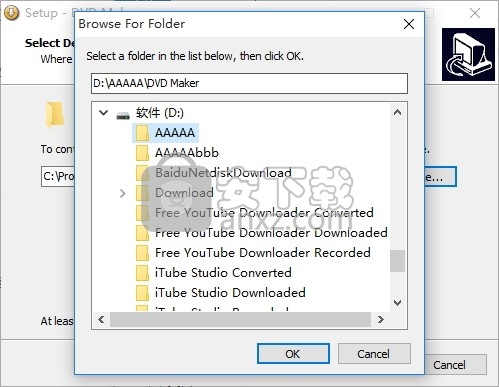
Task: Select Free YouTube Downloader Converted folder
Action: point(264,213)
